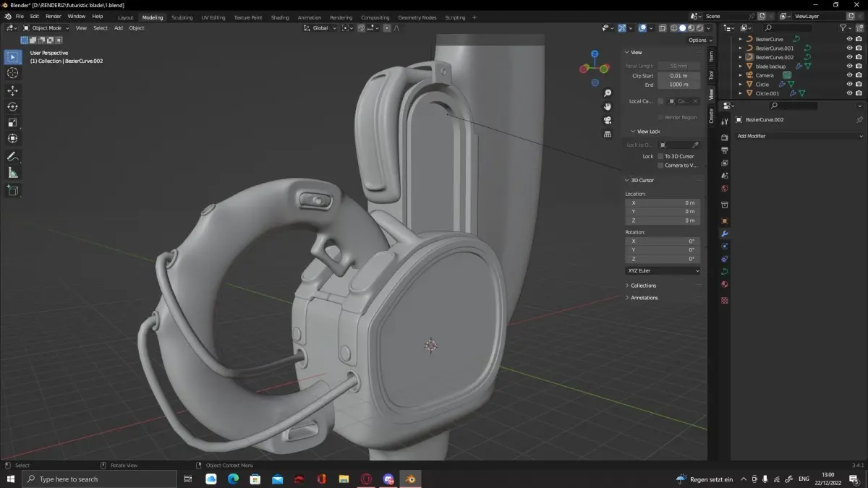Activate the 3D Cursor tool
868x488 pixels.
[13, 73]
